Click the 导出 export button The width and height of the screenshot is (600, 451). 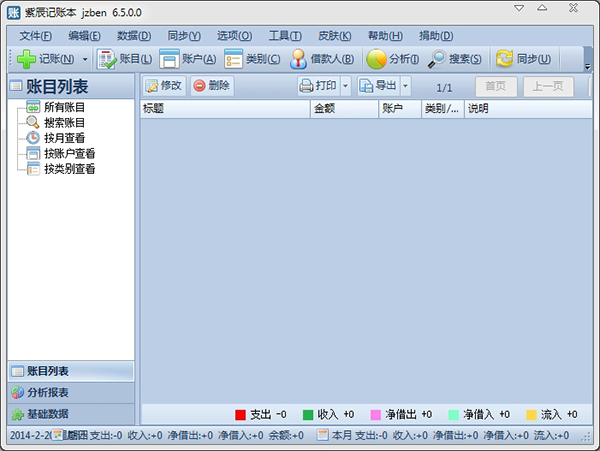pyautogui.click(x=378, y=86)
